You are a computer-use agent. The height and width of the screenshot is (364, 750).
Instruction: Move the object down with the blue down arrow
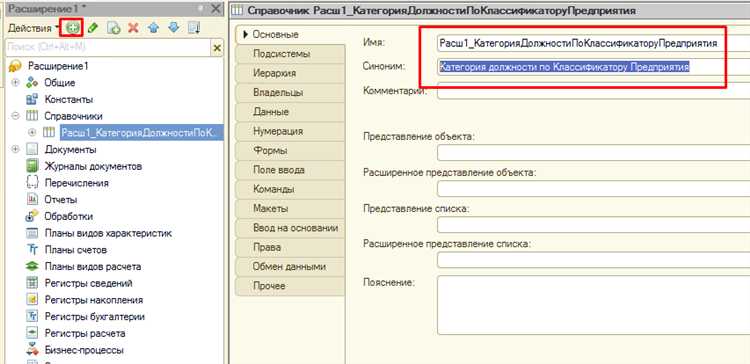[x=174, y=28]
